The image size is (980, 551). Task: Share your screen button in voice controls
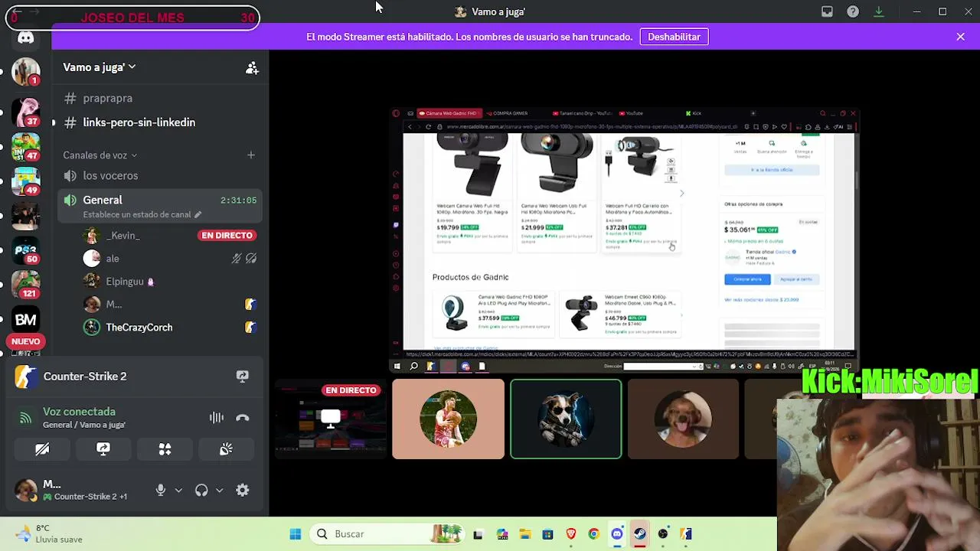(x=103, y=449)
